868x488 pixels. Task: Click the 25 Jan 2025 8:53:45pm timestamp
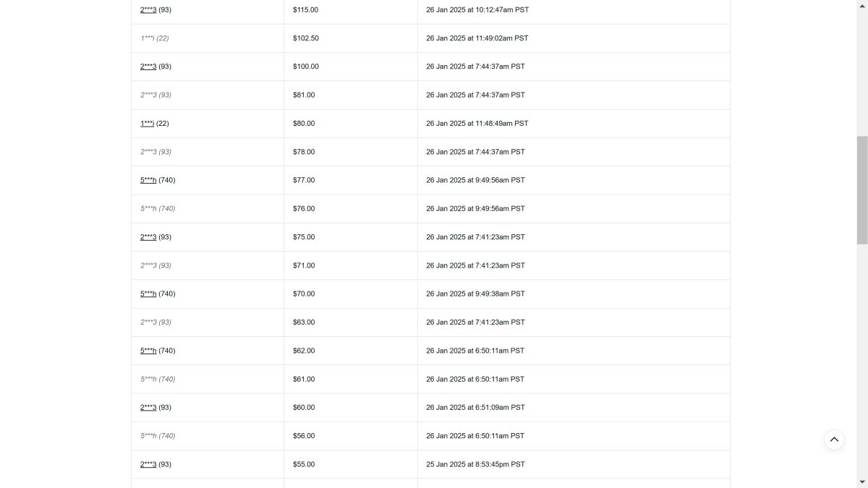[x=475, y=464]
